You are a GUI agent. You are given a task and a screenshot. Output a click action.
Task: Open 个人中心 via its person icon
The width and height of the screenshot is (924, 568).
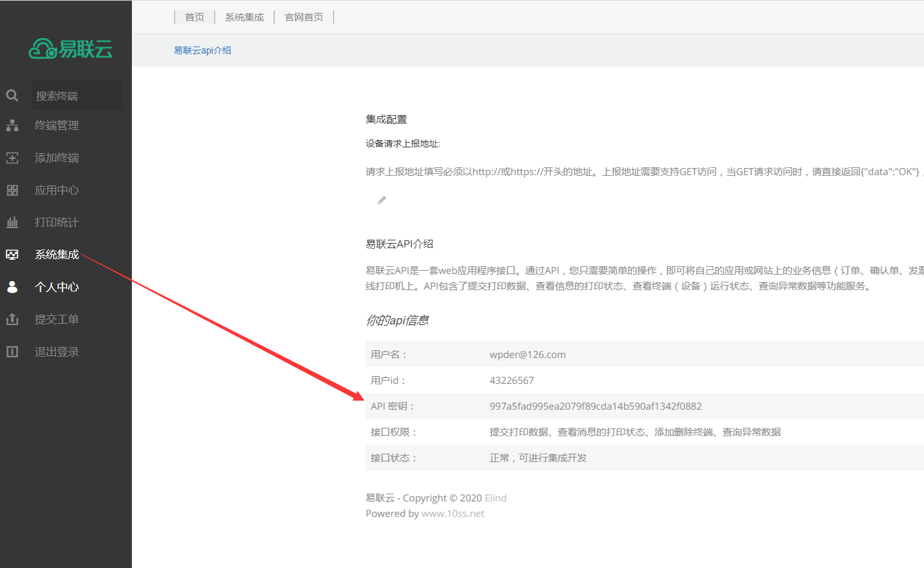[x=12, y=287]
